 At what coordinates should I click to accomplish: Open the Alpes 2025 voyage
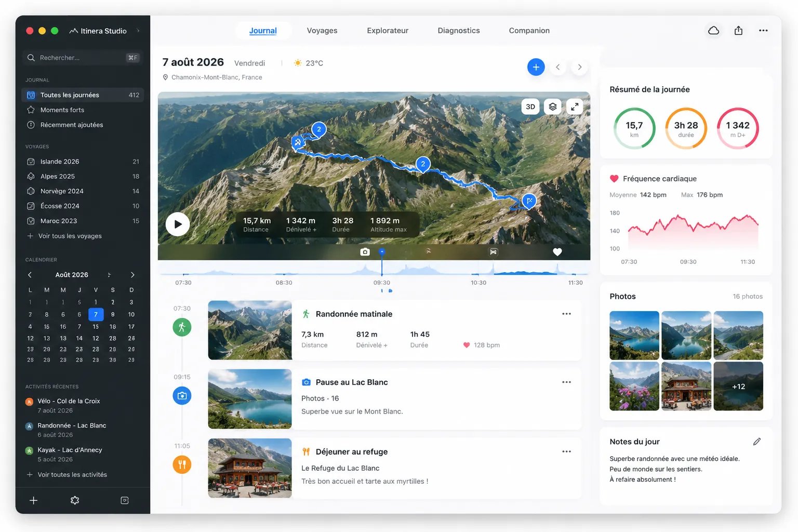(x=83, y=177)
